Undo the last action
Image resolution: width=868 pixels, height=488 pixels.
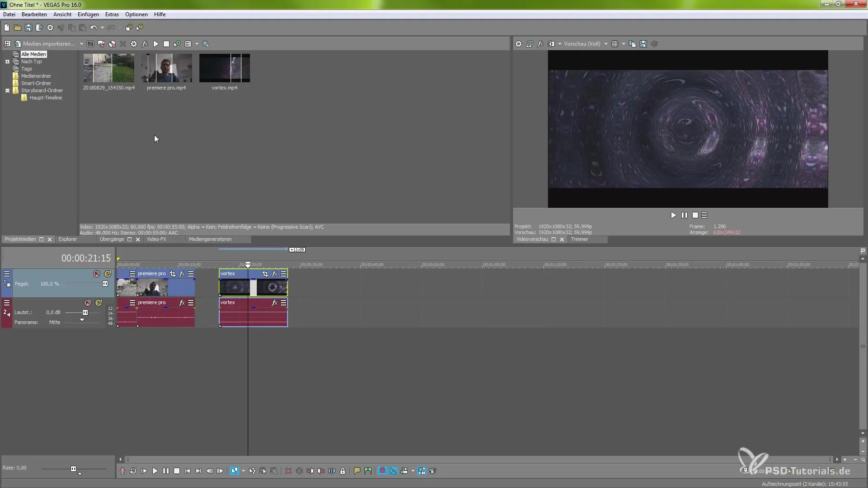click(x=94, y=28)
